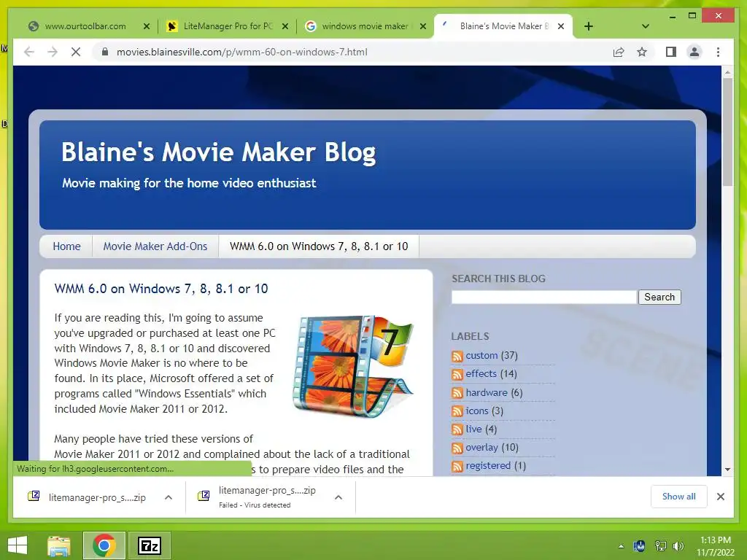Open the Home blog page
This screenshot has height=560, width=747.
pyautogui.click(x=66, y=246)
